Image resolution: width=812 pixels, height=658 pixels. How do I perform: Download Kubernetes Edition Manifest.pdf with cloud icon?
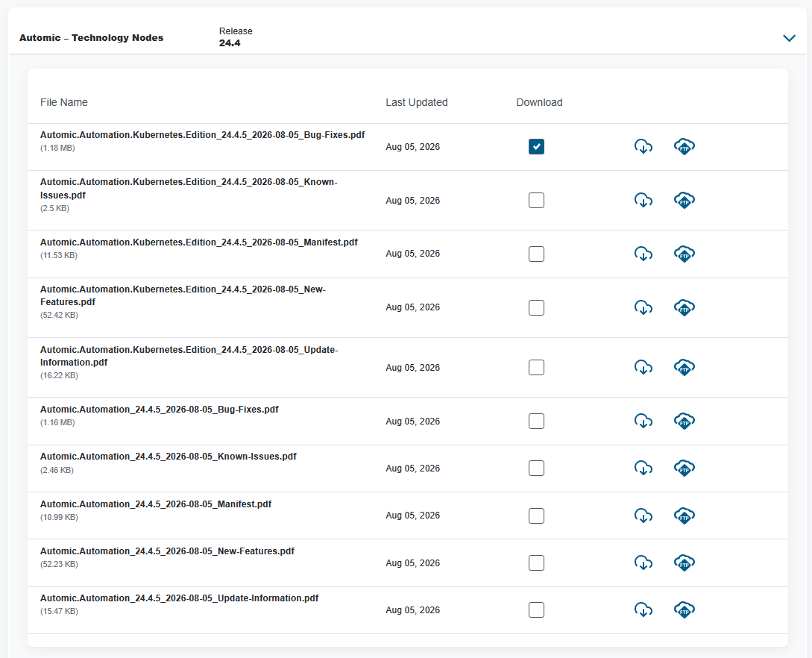pyautogui.click(x=643, y=254)
